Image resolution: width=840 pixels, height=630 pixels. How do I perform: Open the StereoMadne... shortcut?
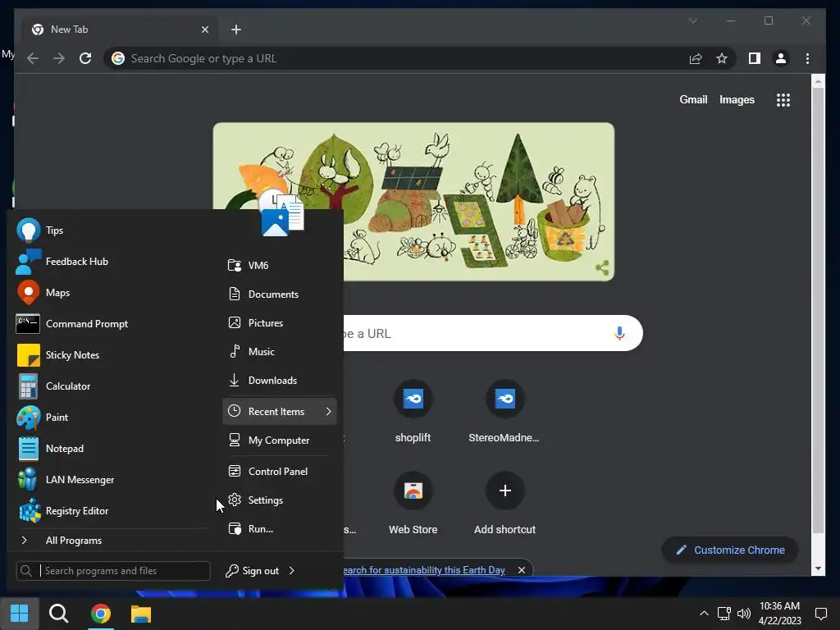click(x=504, y=412)
